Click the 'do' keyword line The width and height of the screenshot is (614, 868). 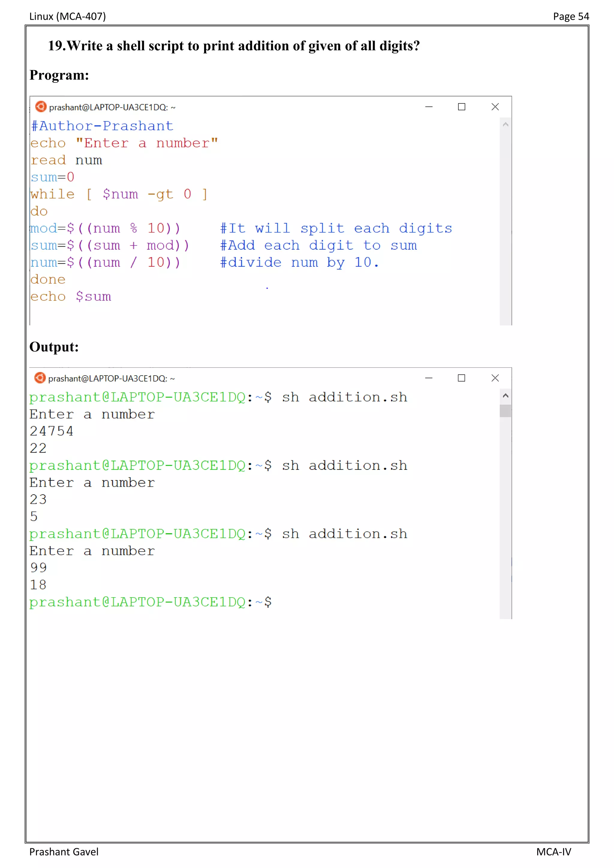point(39,211)
